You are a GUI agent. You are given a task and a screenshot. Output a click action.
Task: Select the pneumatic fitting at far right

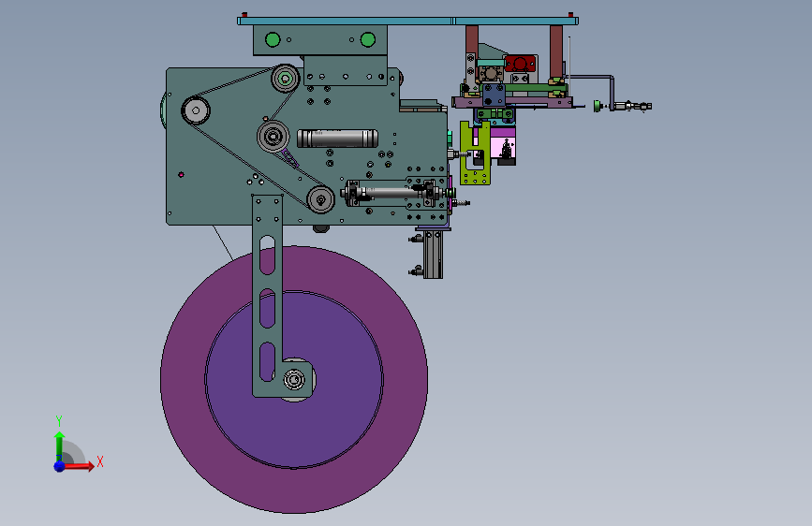(633, 107)
